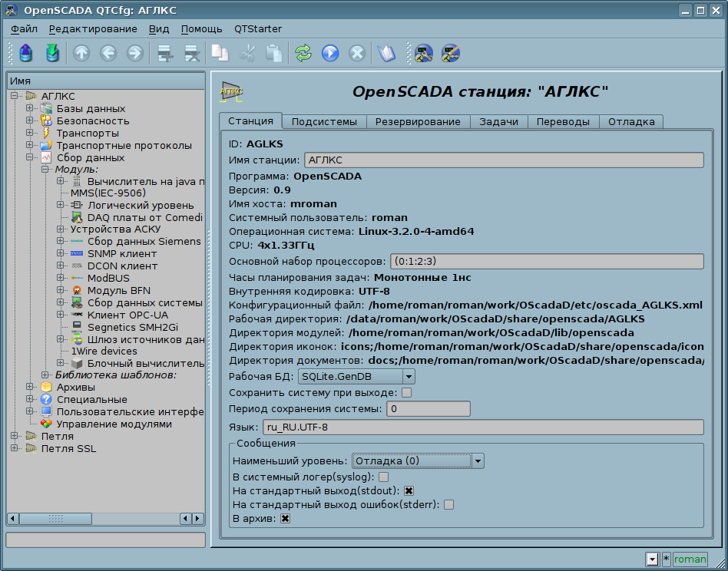Click the Save to DB toolbar icon

(52, 53)
